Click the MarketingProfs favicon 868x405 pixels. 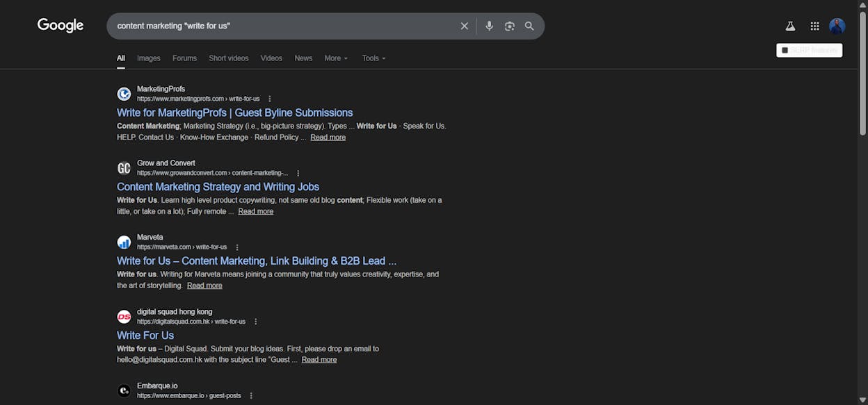click(124, 94)
